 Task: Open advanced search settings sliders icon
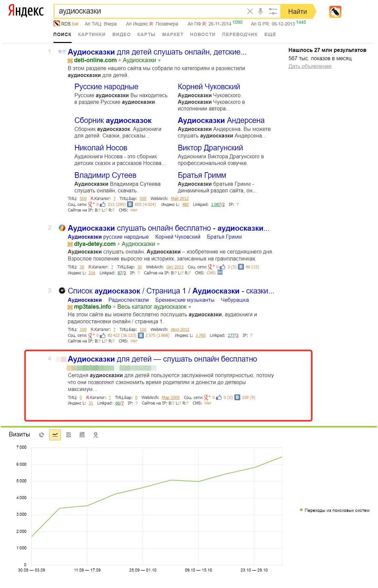pyautogui.click(x=273, y=11)
